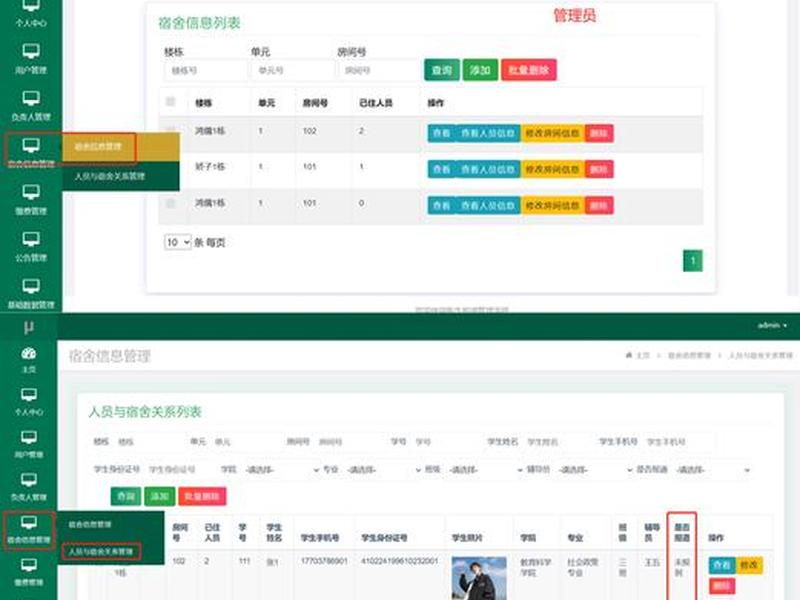Click red 删除 button in student row

pos(722,586)
